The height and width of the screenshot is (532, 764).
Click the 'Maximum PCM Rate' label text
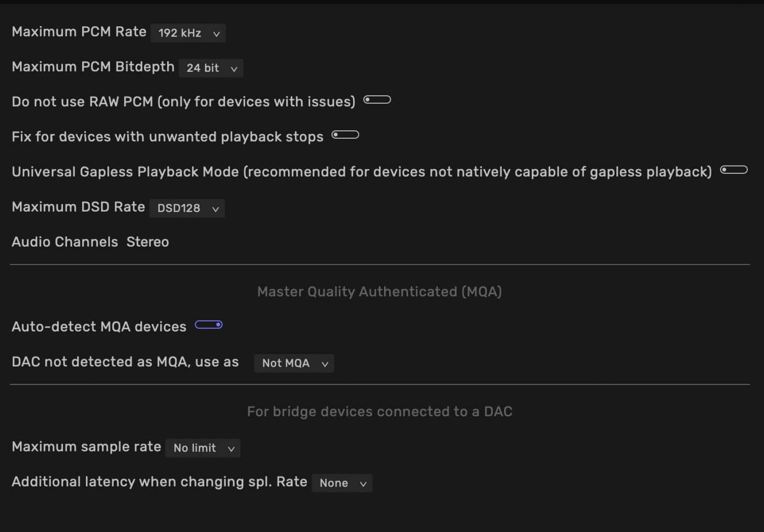79,32
